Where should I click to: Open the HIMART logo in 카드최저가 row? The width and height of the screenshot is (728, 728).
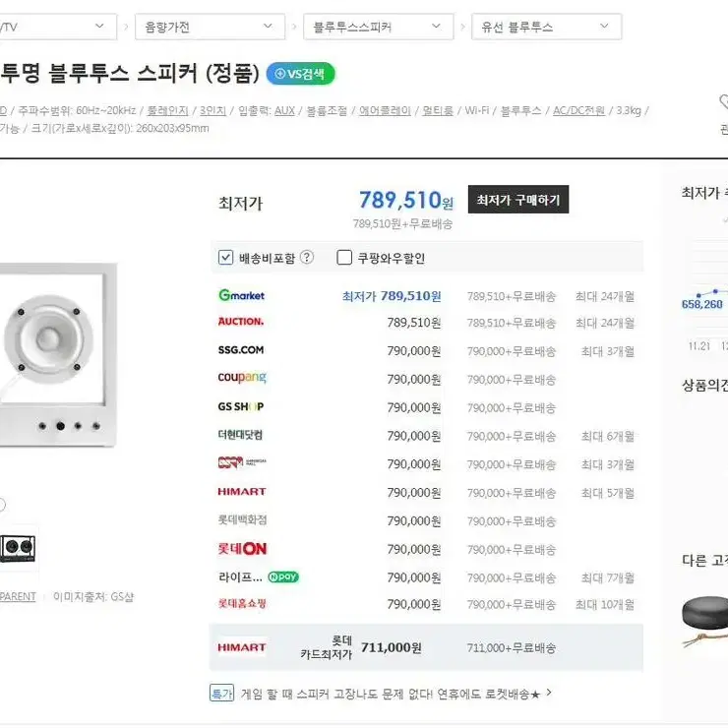(x=241, y=647)
